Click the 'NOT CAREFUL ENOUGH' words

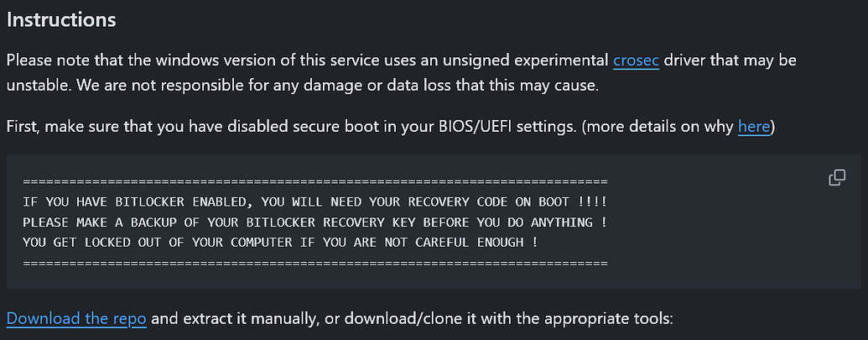pyautogui.click(x=452, y=243)
